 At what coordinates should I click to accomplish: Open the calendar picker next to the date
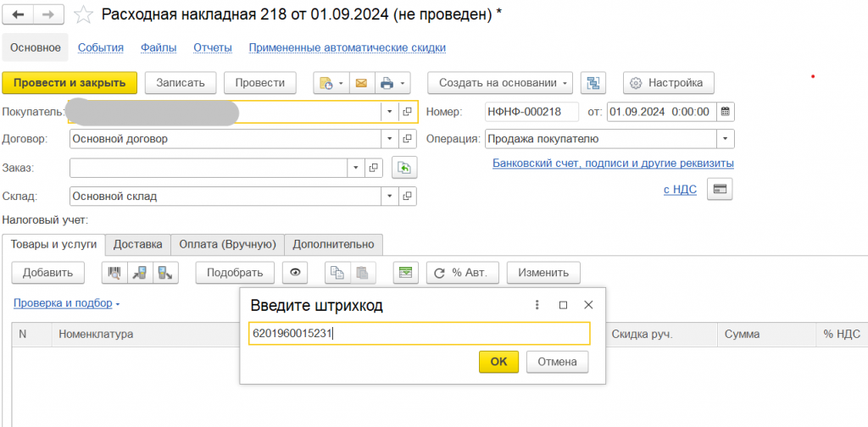[725, 112]
